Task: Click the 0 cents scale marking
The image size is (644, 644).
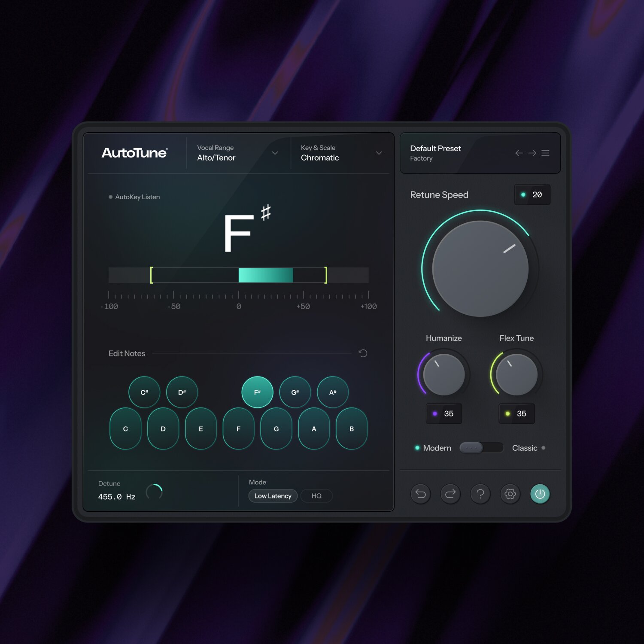Action: tap(239, 307)
